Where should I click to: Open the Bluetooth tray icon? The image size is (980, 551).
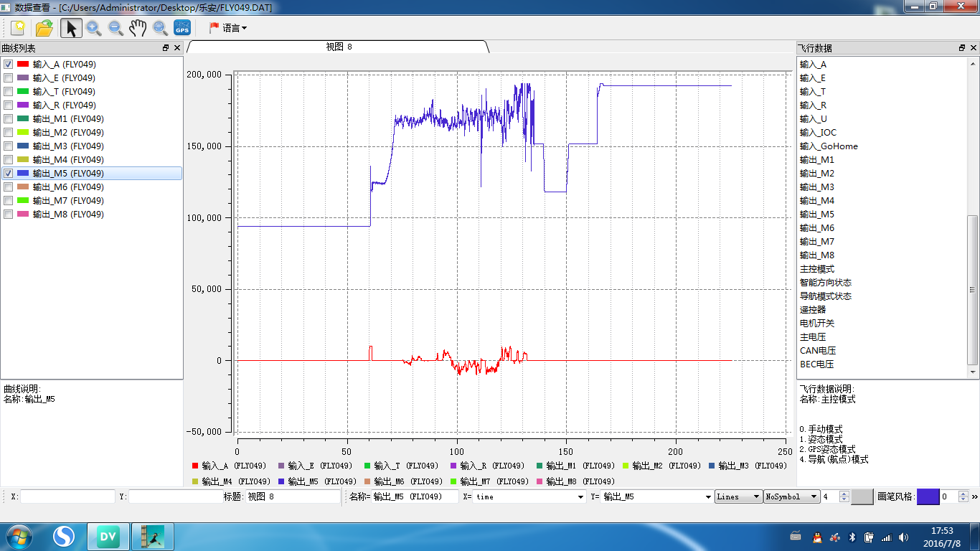[x=852, y=537]
